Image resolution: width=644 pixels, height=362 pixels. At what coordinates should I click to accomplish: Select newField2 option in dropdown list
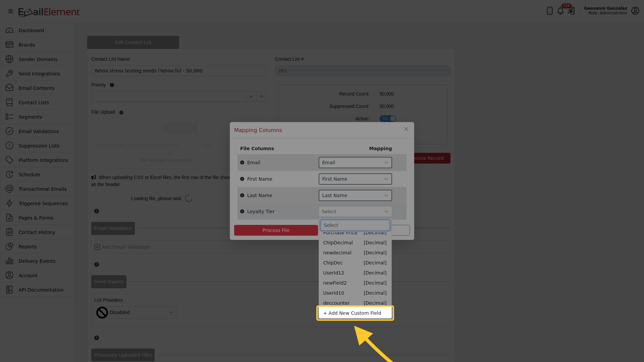tap(355, 283)
